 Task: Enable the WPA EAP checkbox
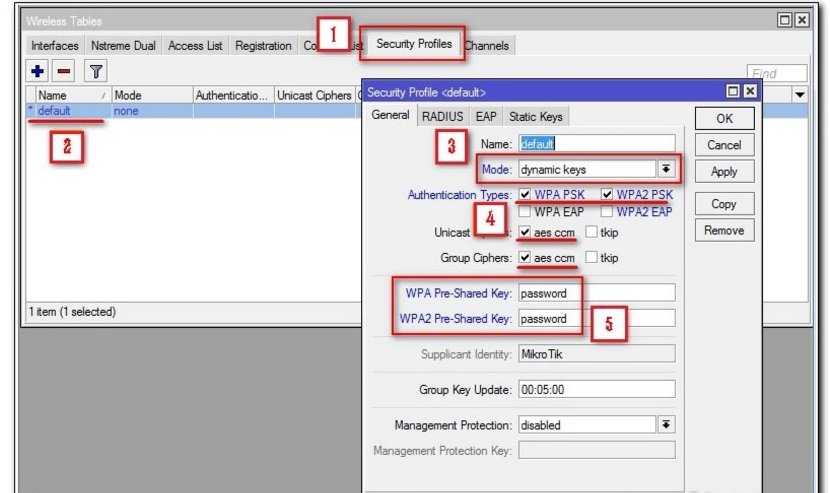(x=526, y=212)
